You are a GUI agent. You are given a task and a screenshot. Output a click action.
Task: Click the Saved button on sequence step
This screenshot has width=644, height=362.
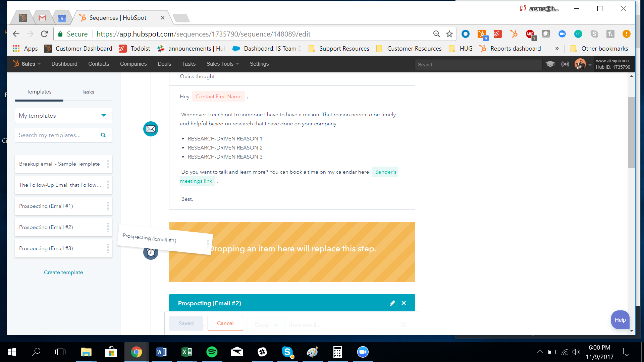click(x=186, y=323)
